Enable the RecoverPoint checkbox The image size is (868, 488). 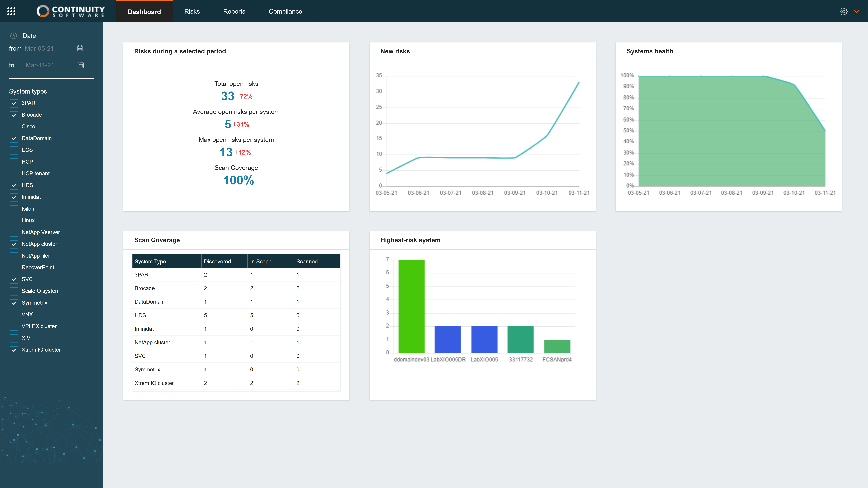pyautogui.click(x=14, y=268)
